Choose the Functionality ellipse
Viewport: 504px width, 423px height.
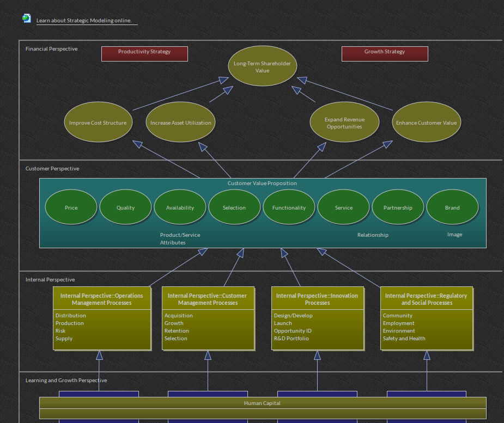click(289, 207)
